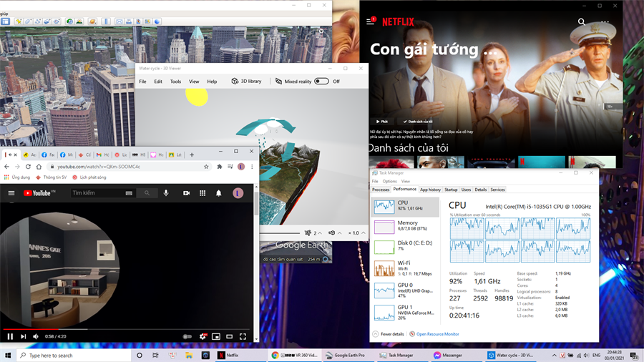Screen dimensions: 644x362
Task: Show historical imagery in Google Earth toolbar
Action: click(x=69, y=21)
